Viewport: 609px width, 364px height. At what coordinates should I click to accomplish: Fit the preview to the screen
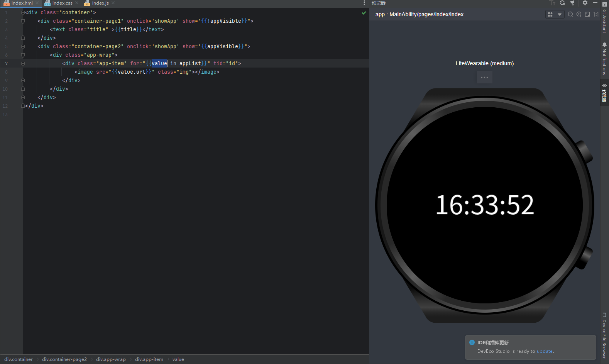coord(587,14)
